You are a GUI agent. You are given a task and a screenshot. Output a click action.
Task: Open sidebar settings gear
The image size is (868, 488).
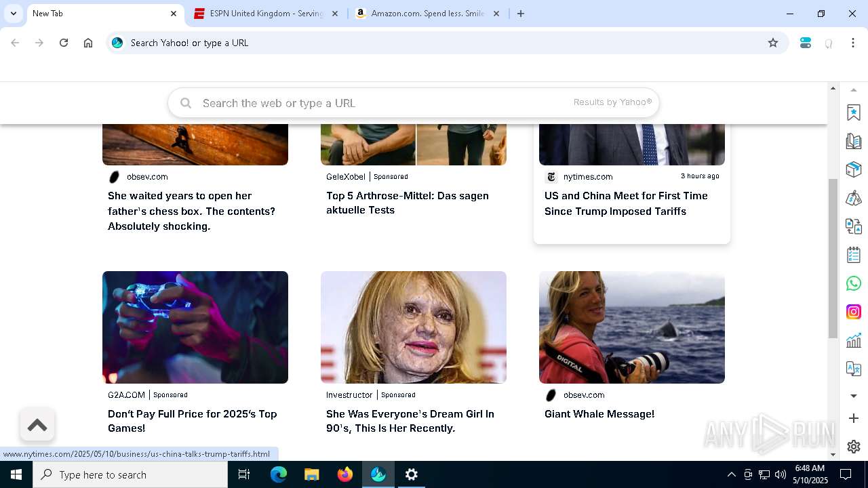[x=854, y=447]
